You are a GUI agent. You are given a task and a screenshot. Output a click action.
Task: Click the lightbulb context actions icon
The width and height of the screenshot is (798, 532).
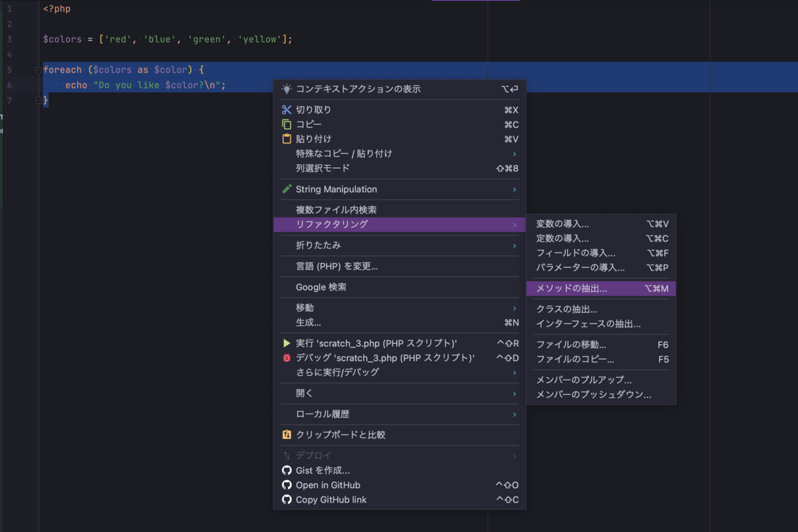tap(287, 89)
